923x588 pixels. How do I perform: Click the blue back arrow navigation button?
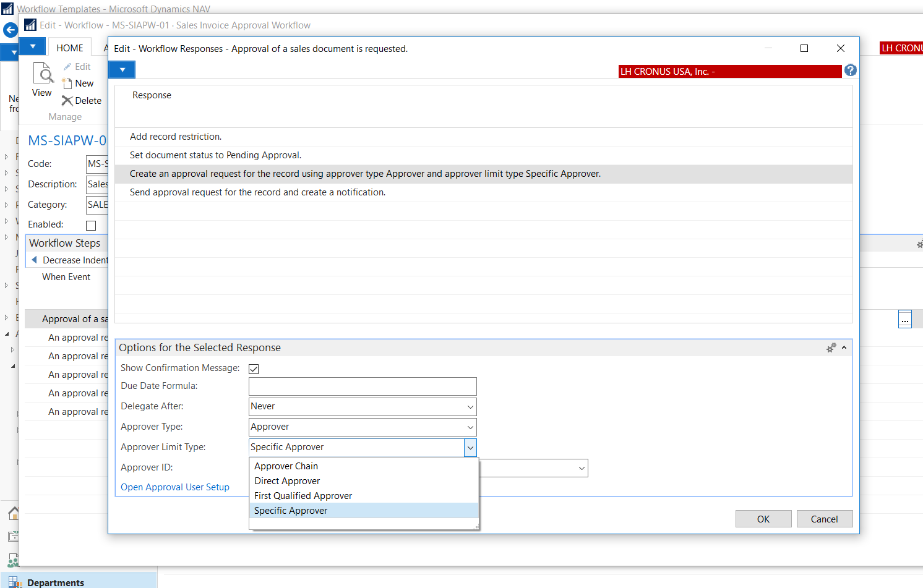[x=11, y=30]
